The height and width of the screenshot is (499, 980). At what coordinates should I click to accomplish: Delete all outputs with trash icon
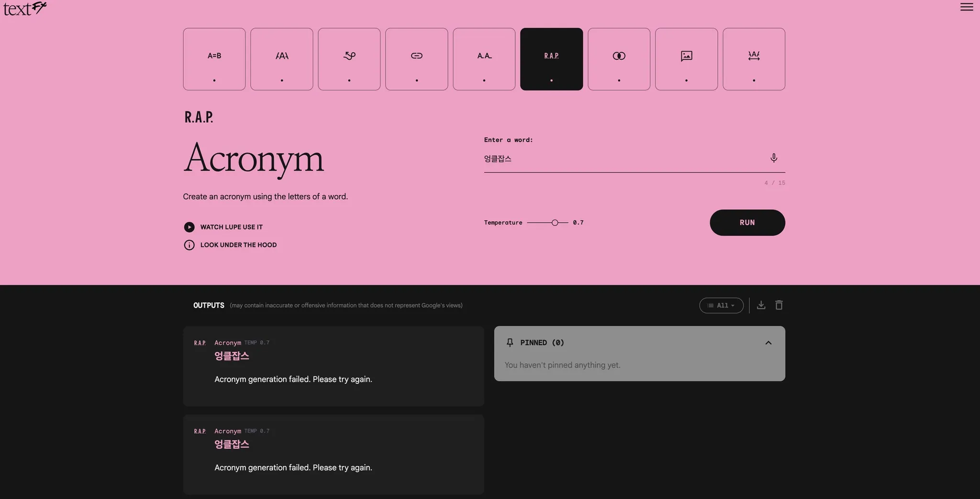tap(779, 305)
